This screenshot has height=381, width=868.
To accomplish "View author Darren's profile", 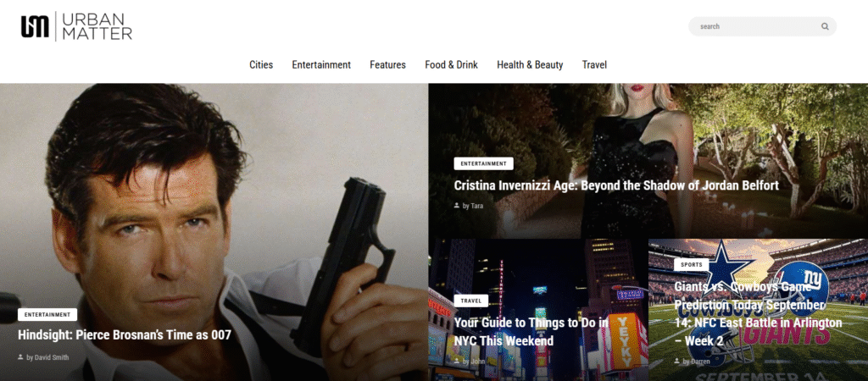I will 697,362.
